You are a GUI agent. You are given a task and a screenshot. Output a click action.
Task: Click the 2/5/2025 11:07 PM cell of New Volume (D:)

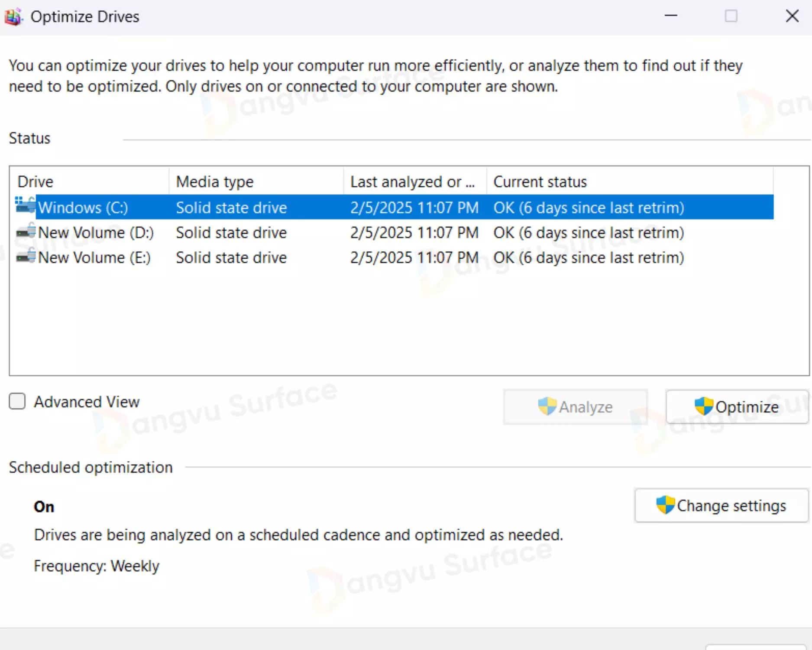414,233
